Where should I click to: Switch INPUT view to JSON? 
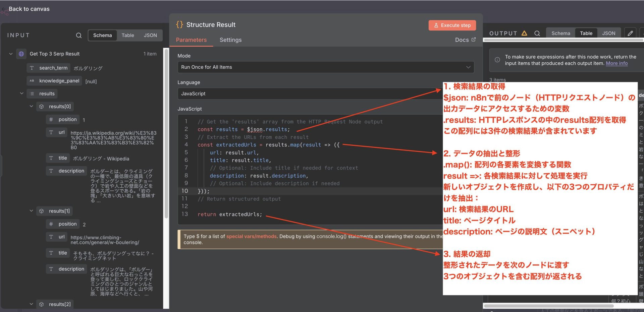pyautogui.click(x=150, y=35)
